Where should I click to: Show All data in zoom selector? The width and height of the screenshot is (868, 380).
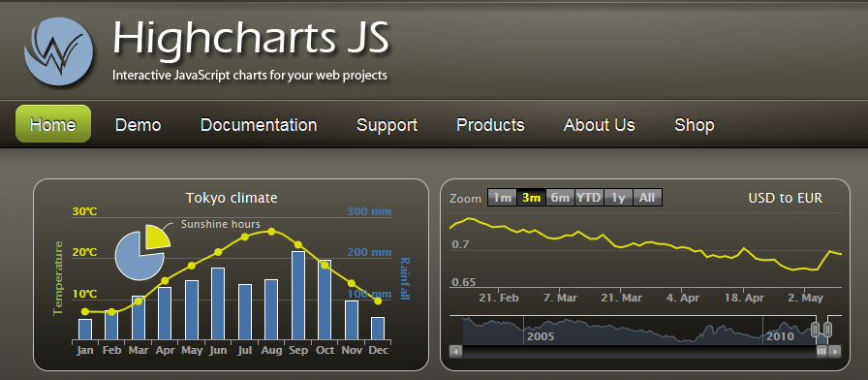647,198
